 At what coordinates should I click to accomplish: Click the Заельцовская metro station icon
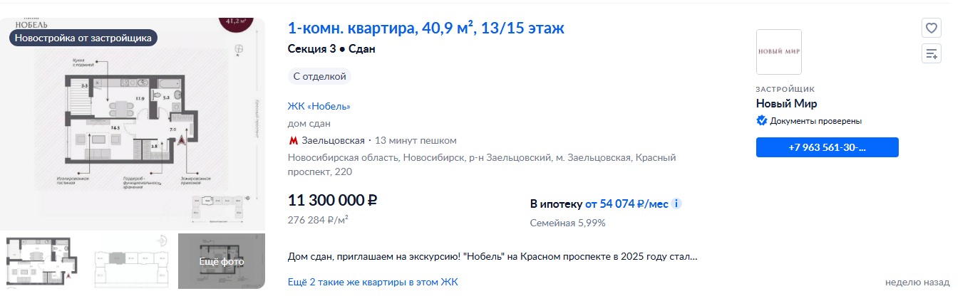293,140
